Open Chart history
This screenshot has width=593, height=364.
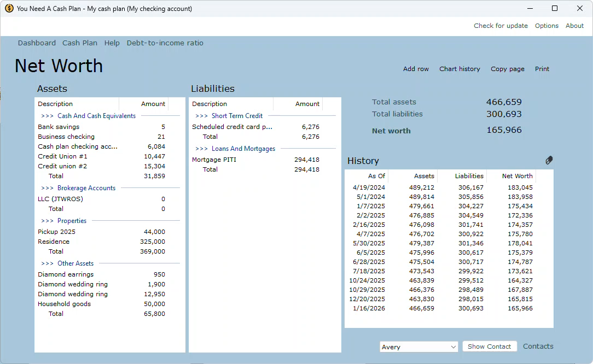(x=460, y=69)
